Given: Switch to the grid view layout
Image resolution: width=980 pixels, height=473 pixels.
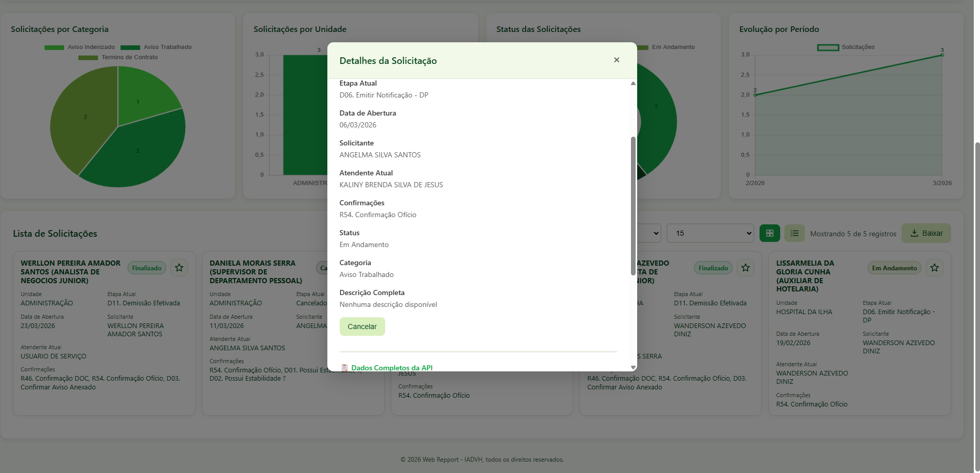Looking at the screenshot, I should pyautogui.click(x=770, y=233).
